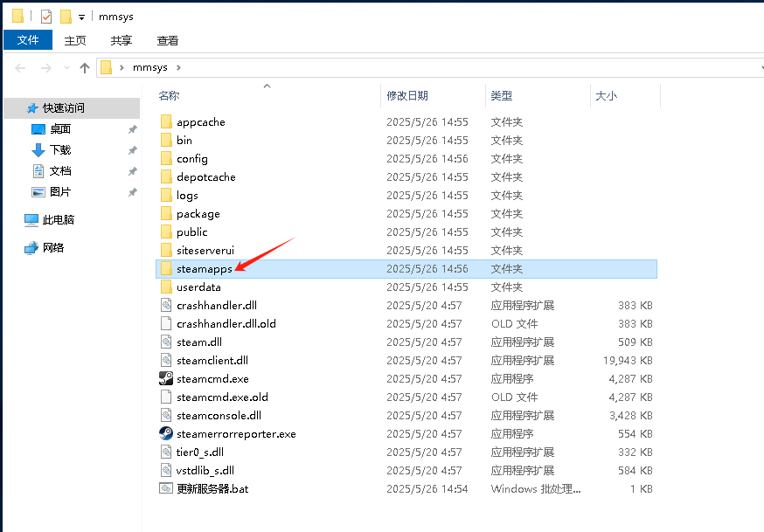Click the steamapps folder icon

click(166, 269)
